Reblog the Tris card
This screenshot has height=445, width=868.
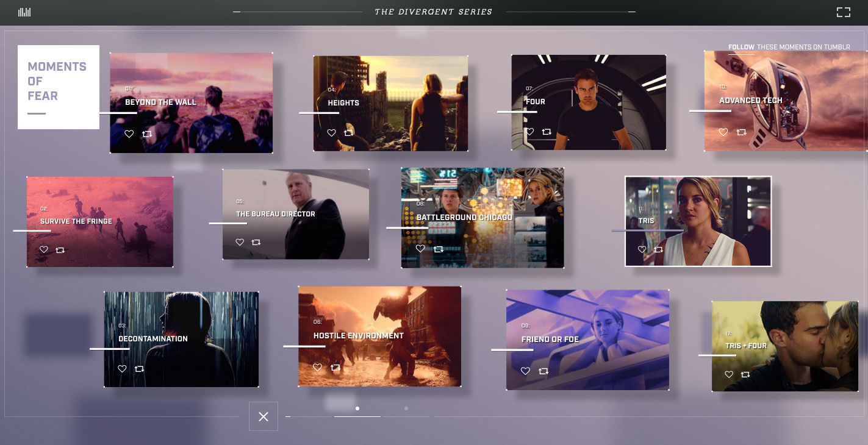pyautogui.click(x=658, y=249)
